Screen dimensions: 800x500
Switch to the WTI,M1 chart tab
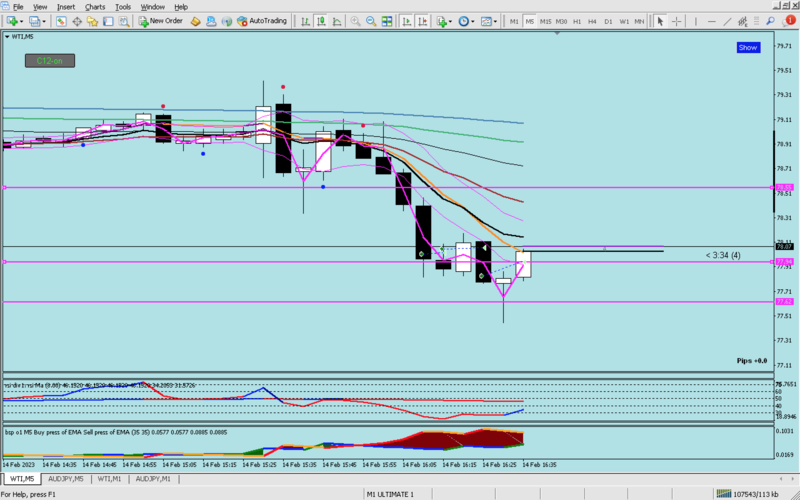[110, 479]
